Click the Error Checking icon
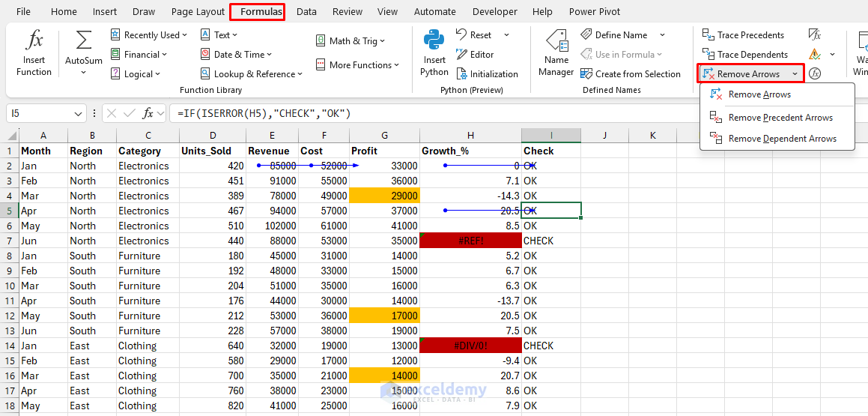The height and width of the screenshot is (416, 868). pyautogui.click(x=814, y=54)
